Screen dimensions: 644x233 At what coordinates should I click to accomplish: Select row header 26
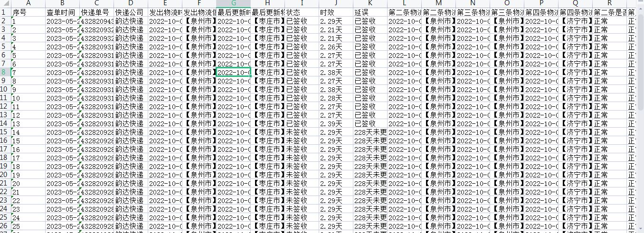coord(6,226)
